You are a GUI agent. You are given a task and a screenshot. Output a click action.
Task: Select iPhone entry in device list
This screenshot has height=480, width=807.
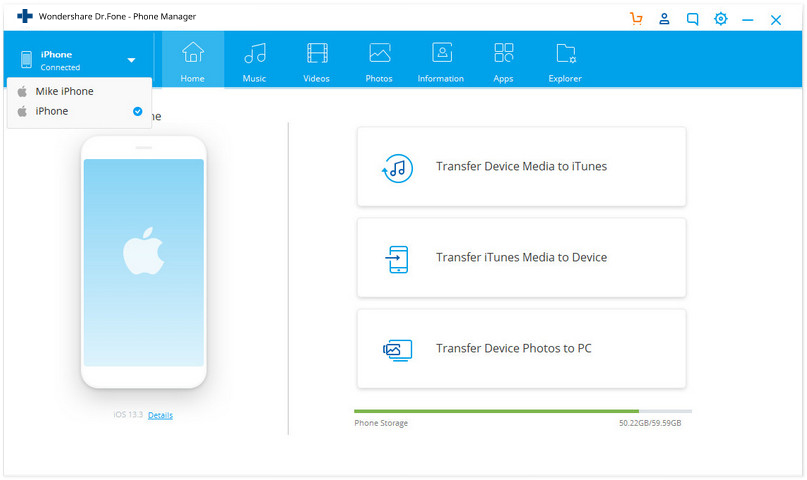[79, 111]
